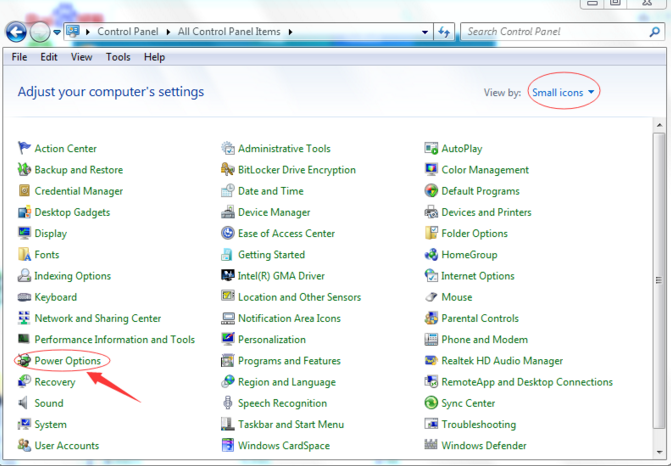Click the Backup and Restore icon
The image size is (671, 466).
(x=24, y=169)
